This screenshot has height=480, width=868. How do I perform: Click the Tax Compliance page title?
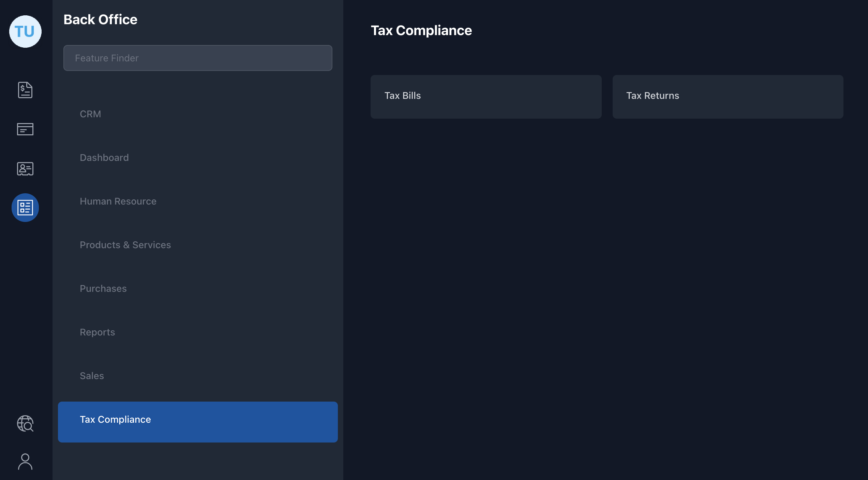coord(421,30)
